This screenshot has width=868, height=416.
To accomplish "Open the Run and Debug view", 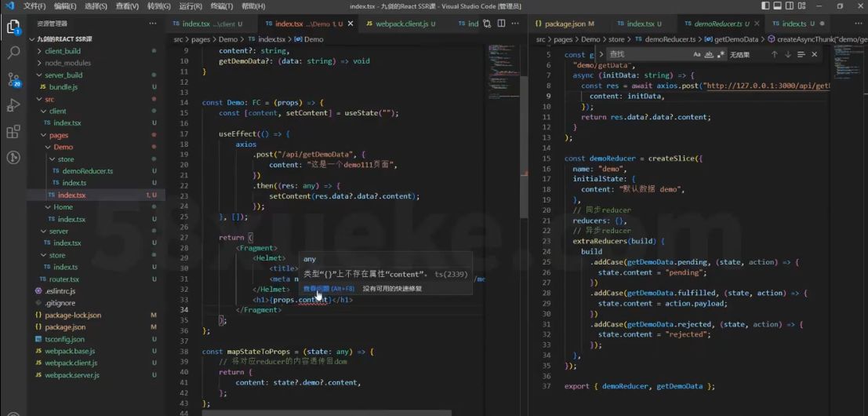I will pos(13,105).
